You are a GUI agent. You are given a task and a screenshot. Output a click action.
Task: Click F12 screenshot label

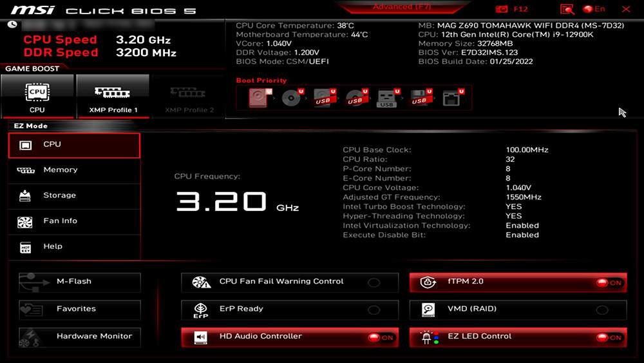tap(521, 9)
